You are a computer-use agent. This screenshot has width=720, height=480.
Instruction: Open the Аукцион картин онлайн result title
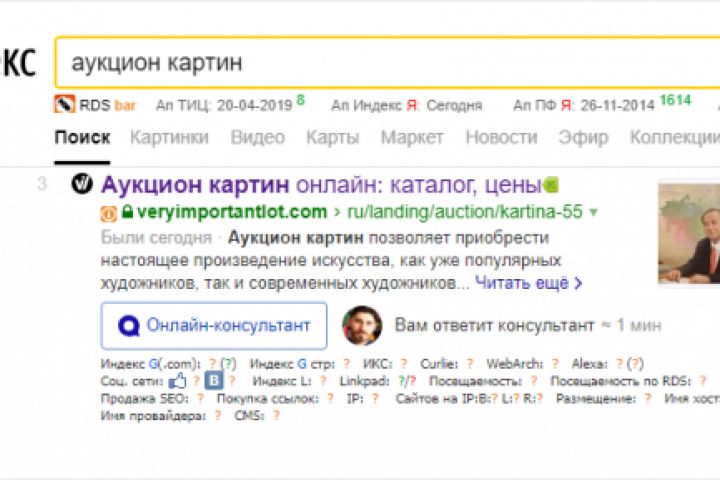point(321,185)
